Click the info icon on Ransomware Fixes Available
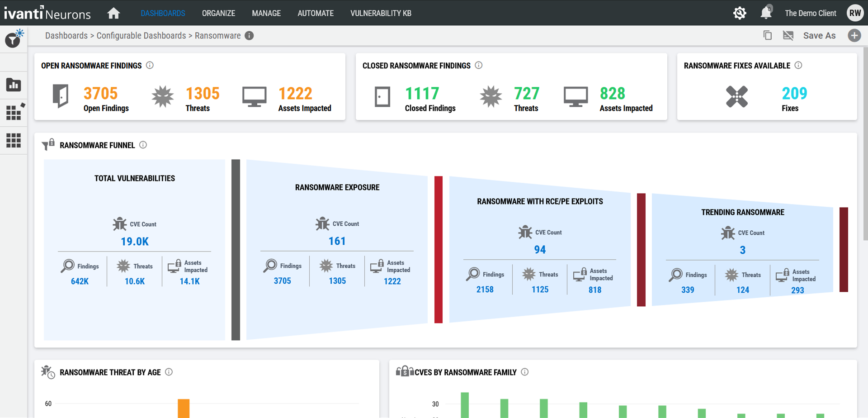Viewport: 868px width, 418px height. point(799,65)
